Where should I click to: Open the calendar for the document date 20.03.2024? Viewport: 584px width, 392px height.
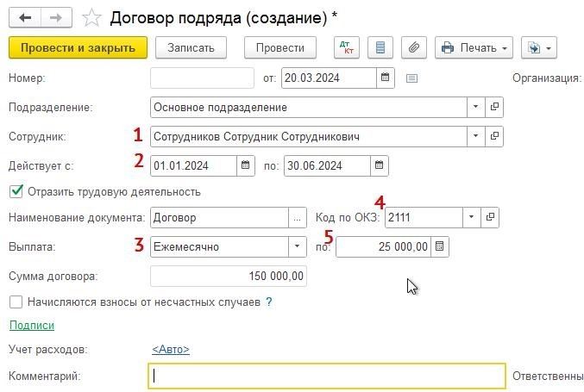(385, 78)
